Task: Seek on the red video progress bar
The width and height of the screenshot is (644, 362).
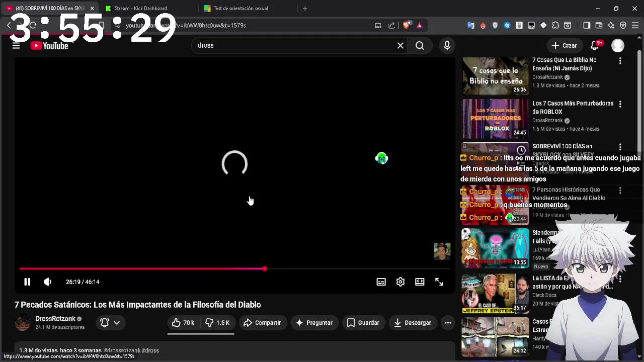Action: (234, 269)
